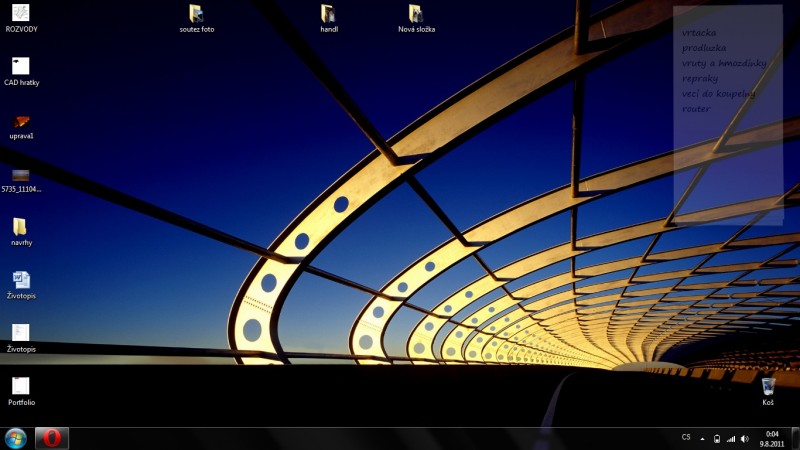Open the Opera browser in taskbar
800x450 pixels.
tap(52, 438)
